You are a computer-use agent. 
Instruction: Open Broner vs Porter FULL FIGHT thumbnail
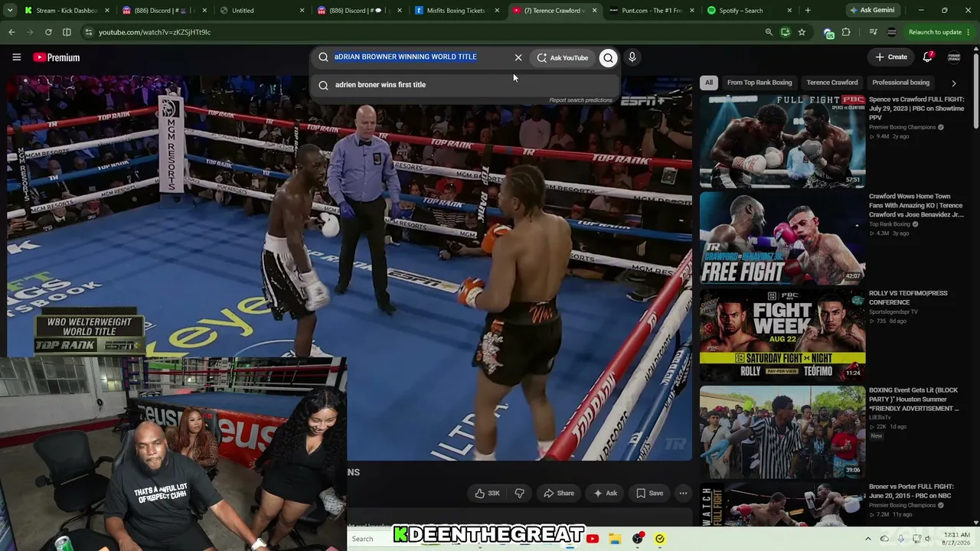[782, 504]
